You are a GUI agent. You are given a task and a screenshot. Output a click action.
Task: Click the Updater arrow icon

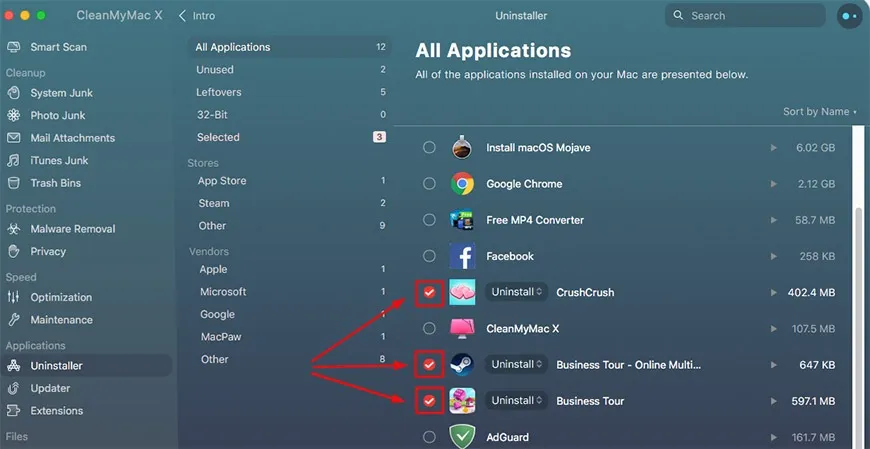(x=14, y=388)
